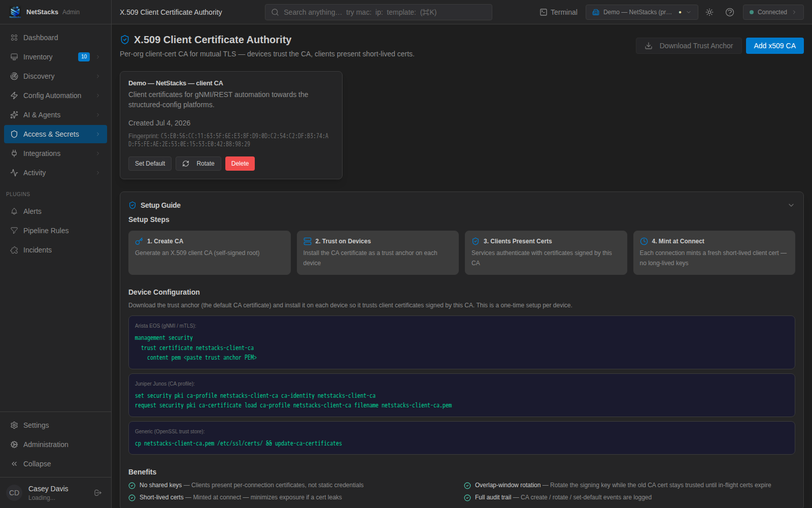Click the Config Automation lightning icon

14,96
